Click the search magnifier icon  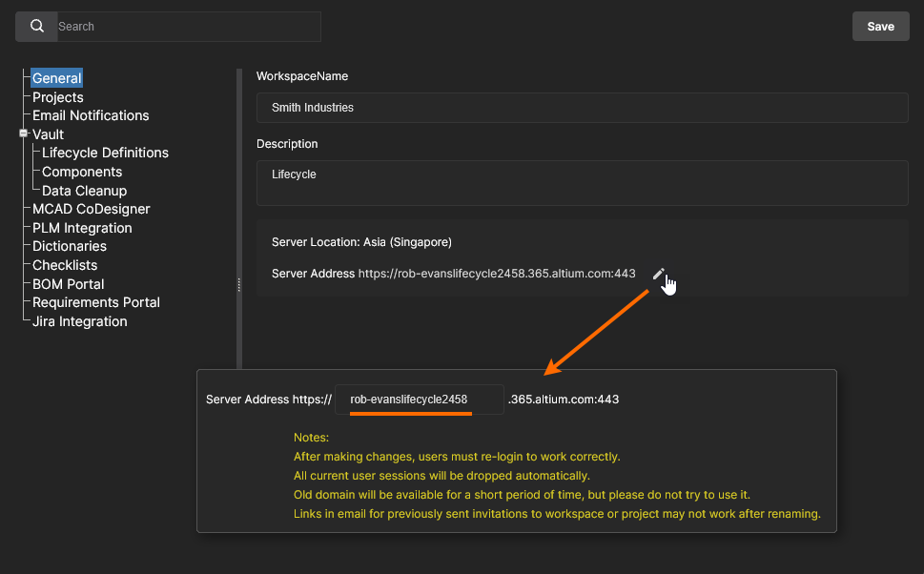click(37, 27)
